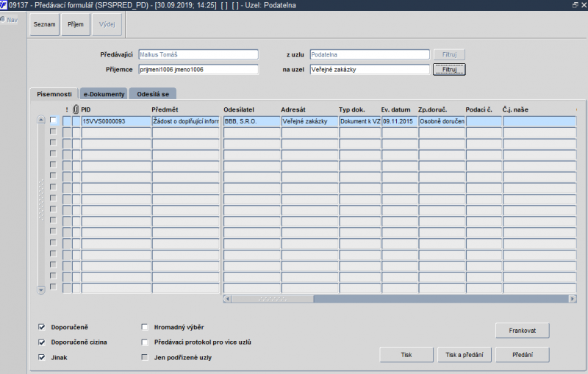Tick the checkbox for row 15VVS0000093
The image size is (588, 374).
53,121
